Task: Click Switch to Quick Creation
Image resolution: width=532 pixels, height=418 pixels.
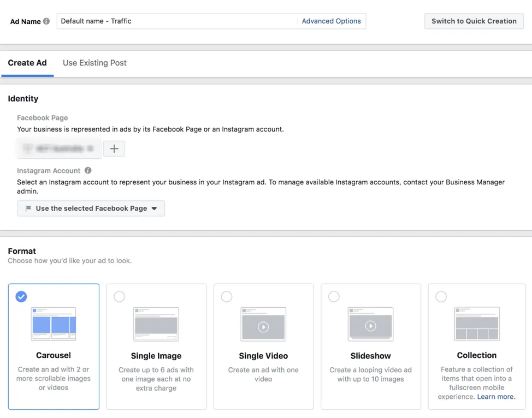Action: 474,21
